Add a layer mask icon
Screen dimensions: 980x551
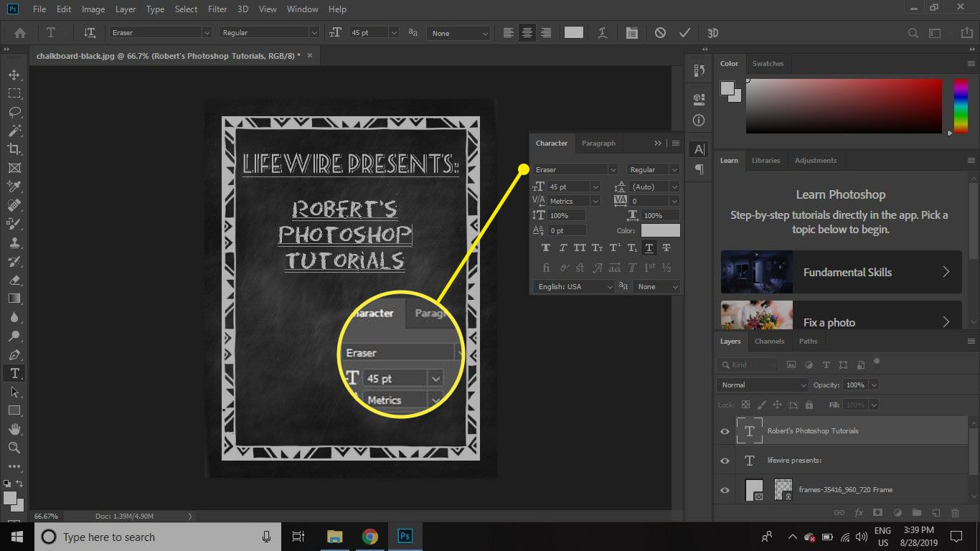click(x=877, y=513)
